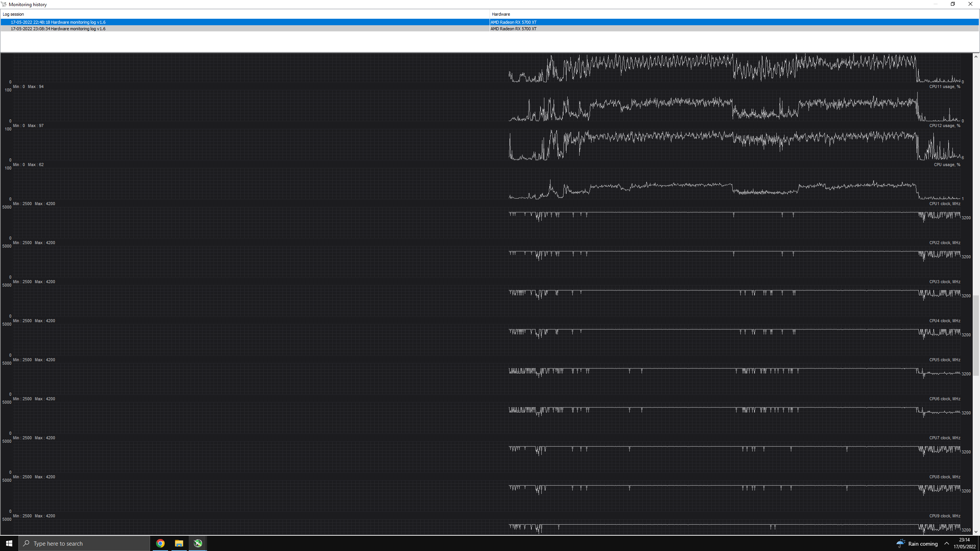This screenshot has width=980, height=551.
Task: Select the 22:48:18 hardware monitoring log session
Action: [x=58, y=22]
